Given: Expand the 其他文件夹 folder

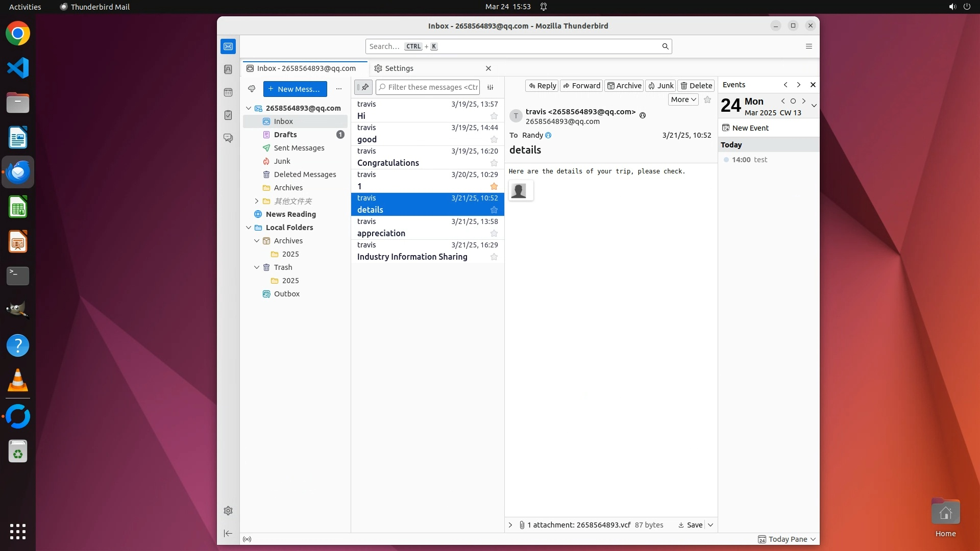Looking at the screenshot, I should tap(257, 201).
